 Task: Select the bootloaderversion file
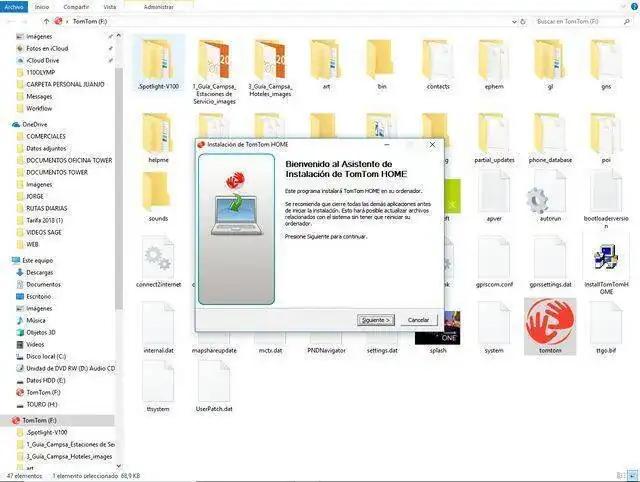[606, 192]
